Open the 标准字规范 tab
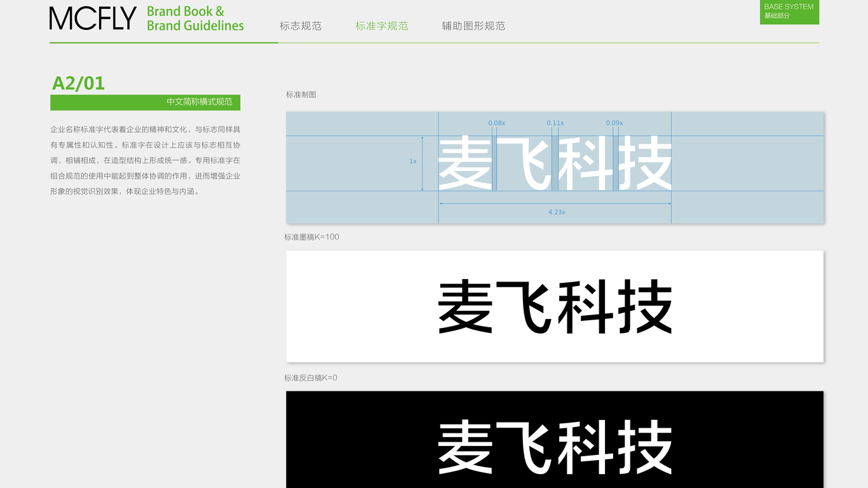 (x=381, y=26)
